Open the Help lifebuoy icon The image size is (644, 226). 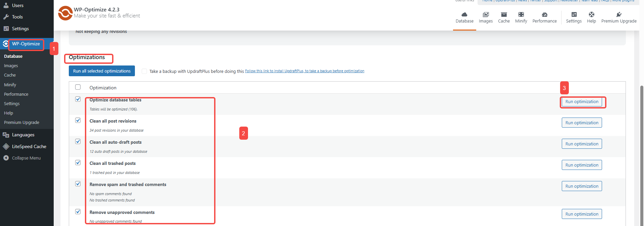click(591, 15)
